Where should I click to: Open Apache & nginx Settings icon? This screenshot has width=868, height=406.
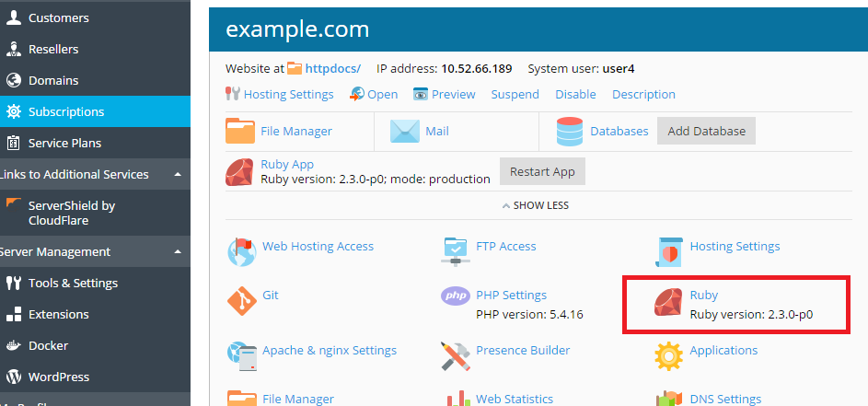pyautogui.click(x=241, y=354)
